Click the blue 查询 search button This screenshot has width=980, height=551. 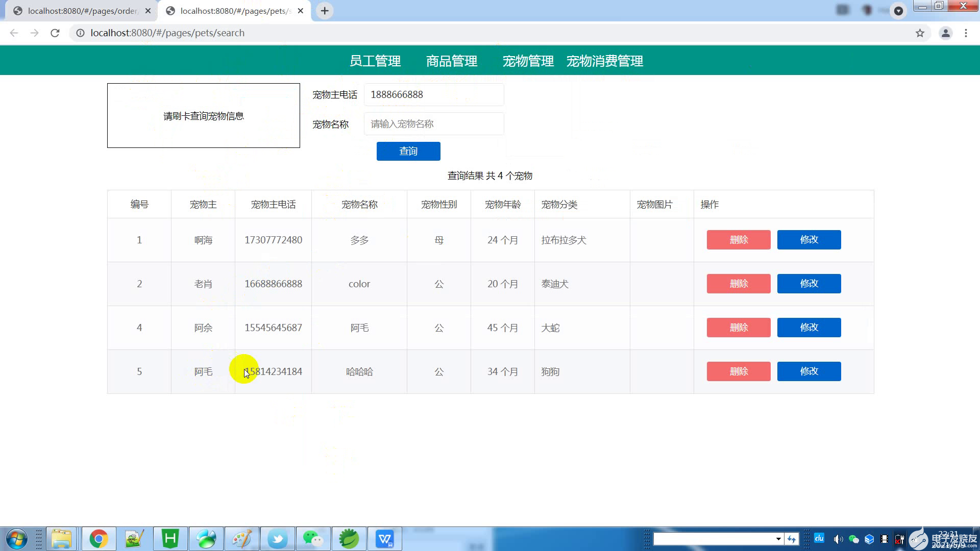408,151
